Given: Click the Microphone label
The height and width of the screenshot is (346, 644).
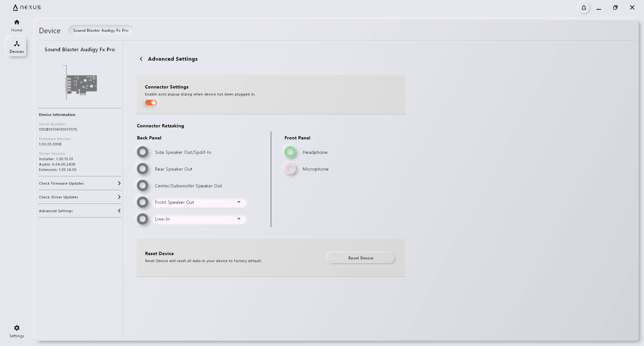Looking at the screenshot, I should [316, 169].
